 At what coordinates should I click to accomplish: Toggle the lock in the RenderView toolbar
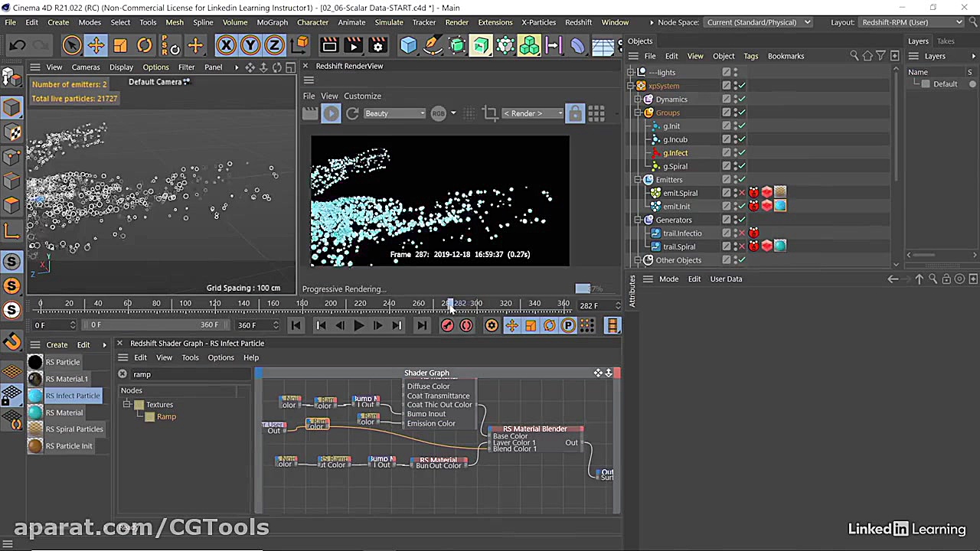tap(575, 113)
